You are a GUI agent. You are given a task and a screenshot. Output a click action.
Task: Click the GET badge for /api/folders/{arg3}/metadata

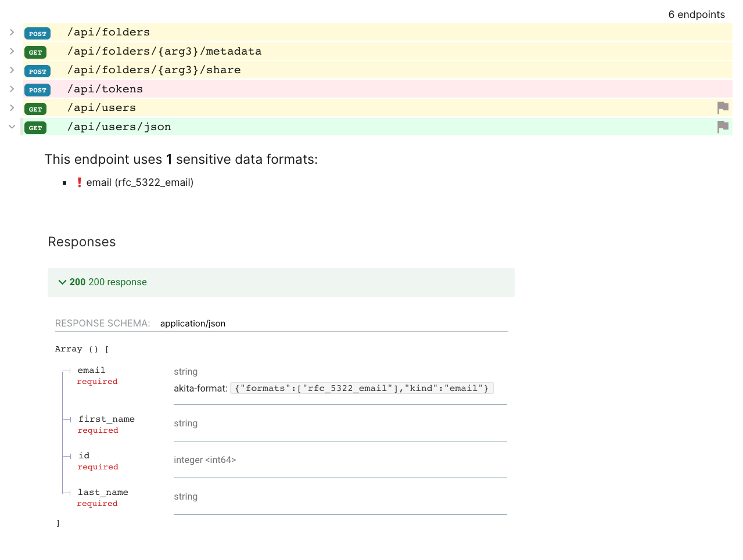pos(35,52)
